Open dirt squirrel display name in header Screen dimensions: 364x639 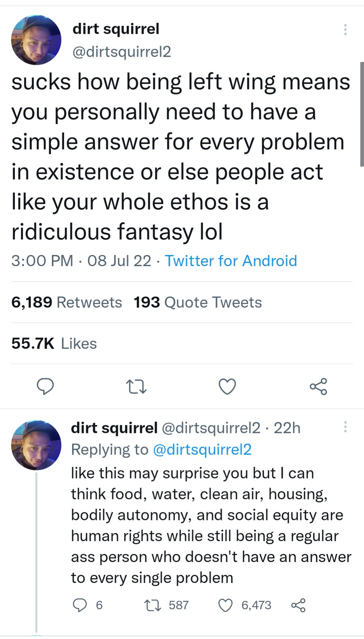pos(116,29)
